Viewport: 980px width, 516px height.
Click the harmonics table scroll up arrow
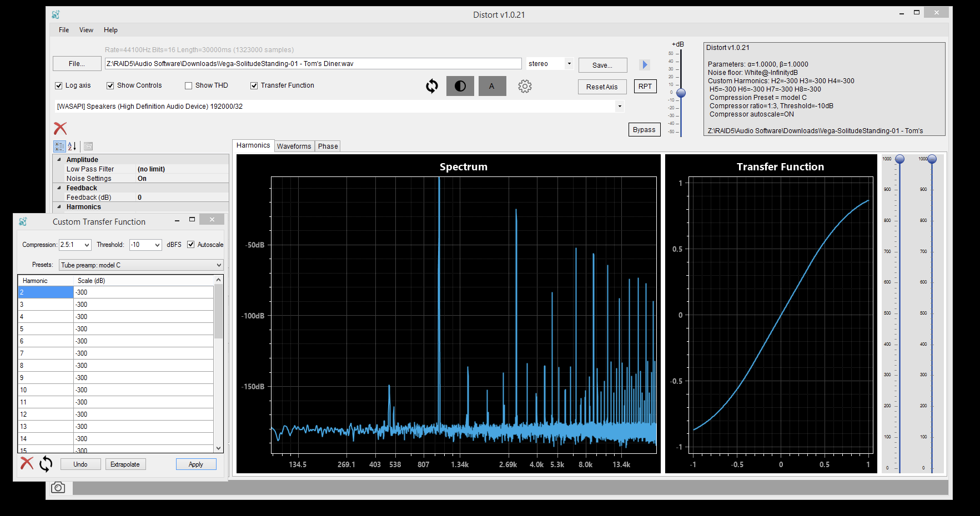click(218, 280)
